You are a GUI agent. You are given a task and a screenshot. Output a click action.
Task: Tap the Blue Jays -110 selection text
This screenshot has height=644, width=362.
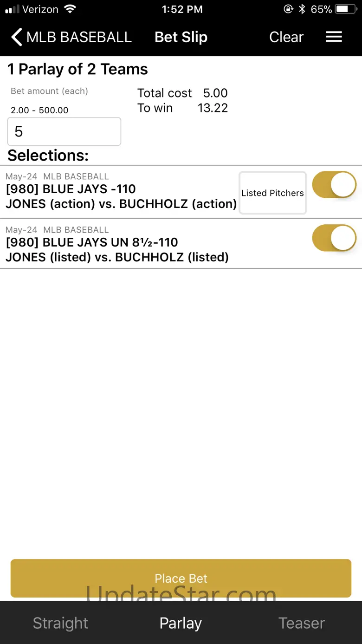pyautogui.click(x=71, y=189)
